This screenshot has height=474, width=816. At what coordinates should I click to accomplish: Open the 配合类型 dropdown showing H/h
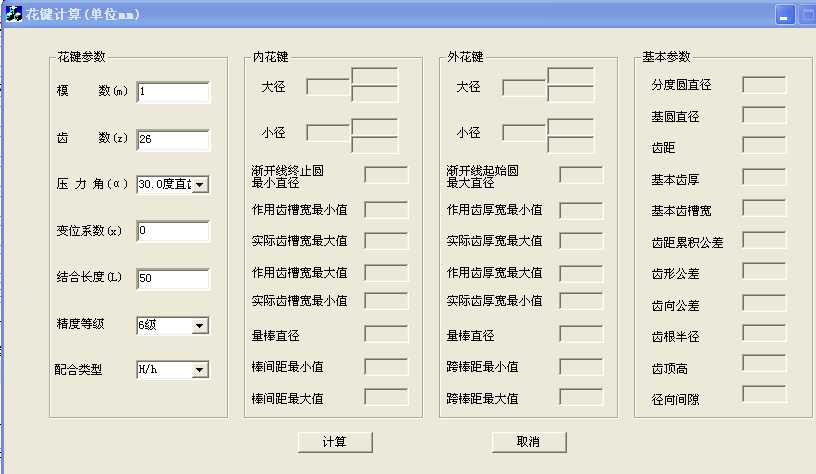[199, 370]
